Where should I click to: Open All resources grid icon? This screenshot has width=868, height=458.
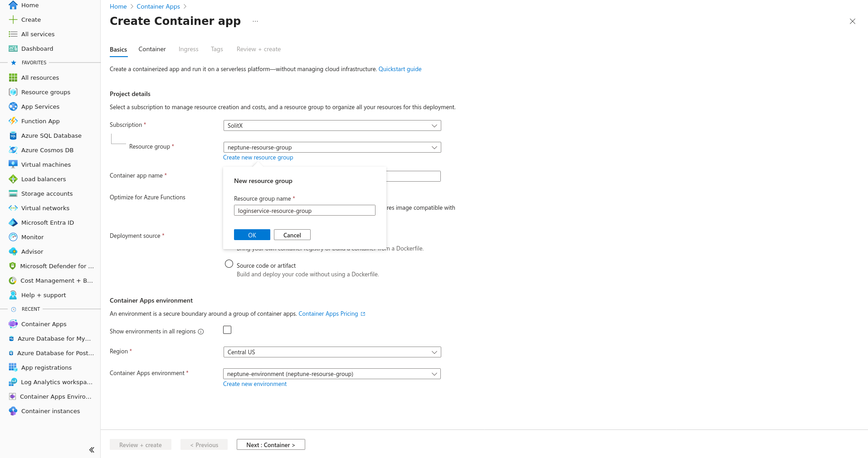coord(13,77)
